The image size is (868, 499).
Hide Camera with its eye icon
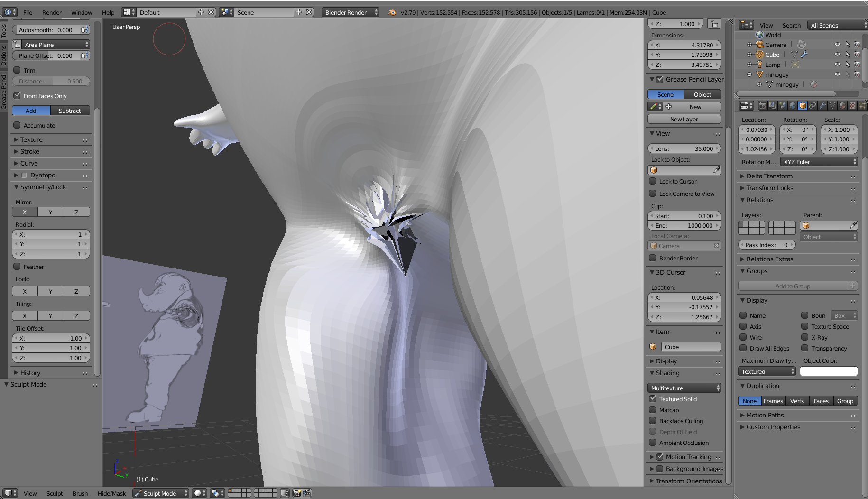(837, 45)
